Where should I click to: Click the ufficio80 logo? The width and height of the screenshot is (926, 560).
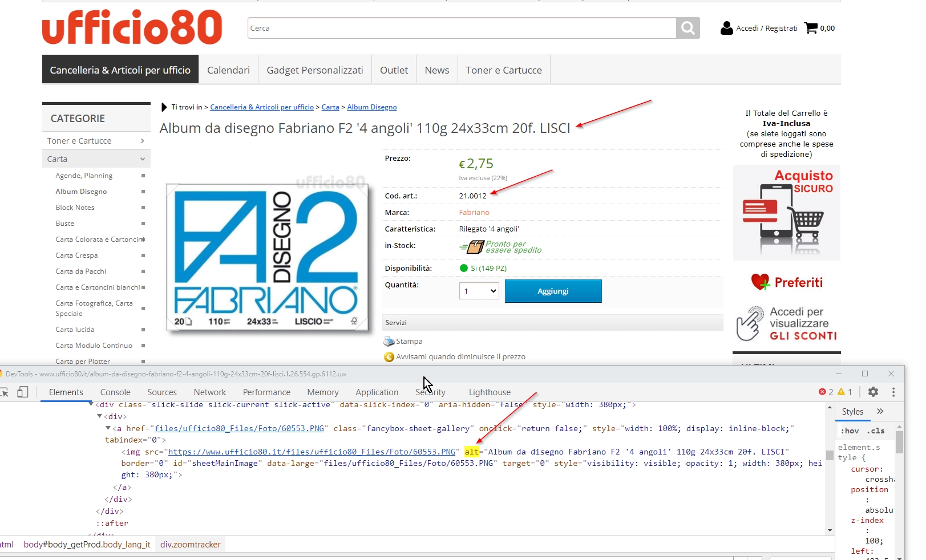click(132, 27)
